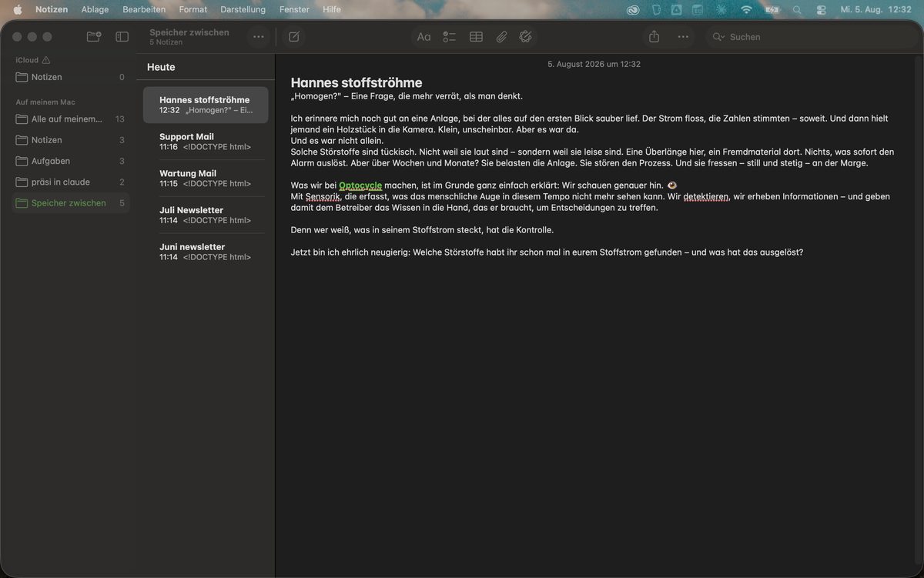This screenshot has height=578, width=924.
Task: Click the sunburst-shaped menu bar icon
Action: pyautogui.click(x=721, y=9)
